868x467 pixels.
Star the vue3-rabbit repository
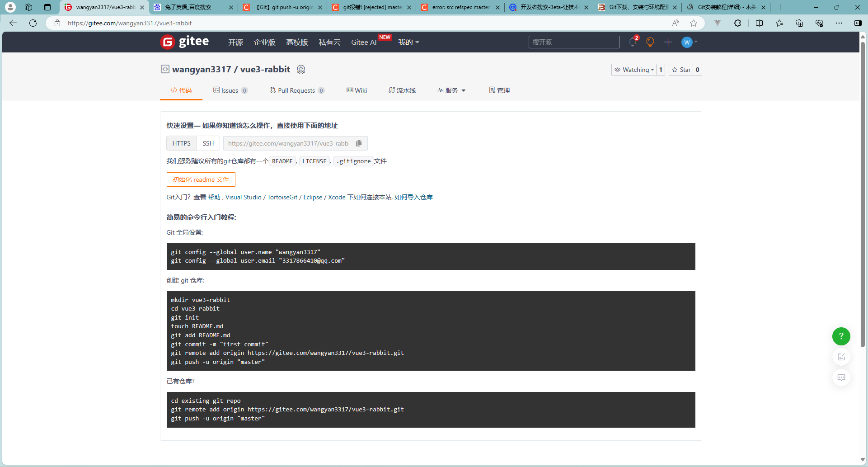click(682, 70)
